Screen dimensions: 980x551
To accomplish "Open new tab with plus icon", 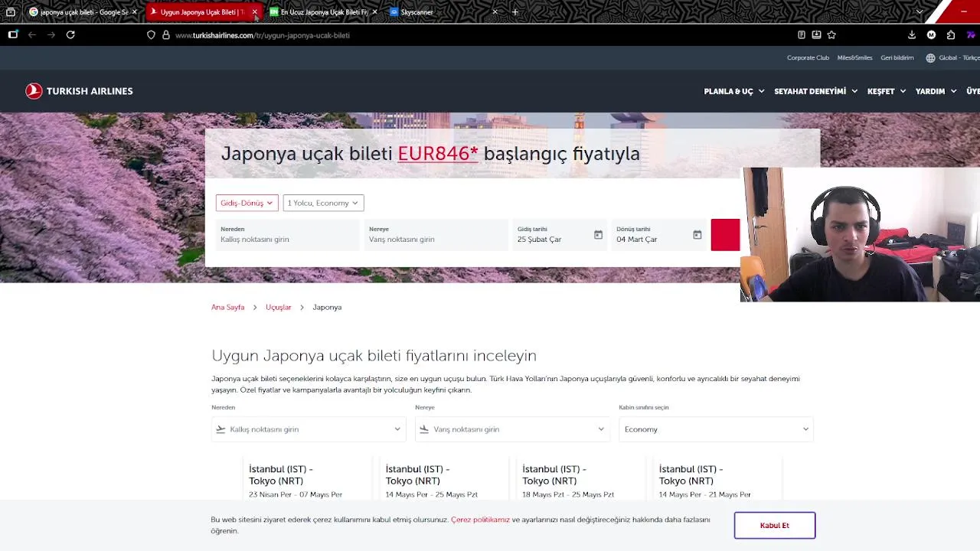I will (x=515, y=11).
